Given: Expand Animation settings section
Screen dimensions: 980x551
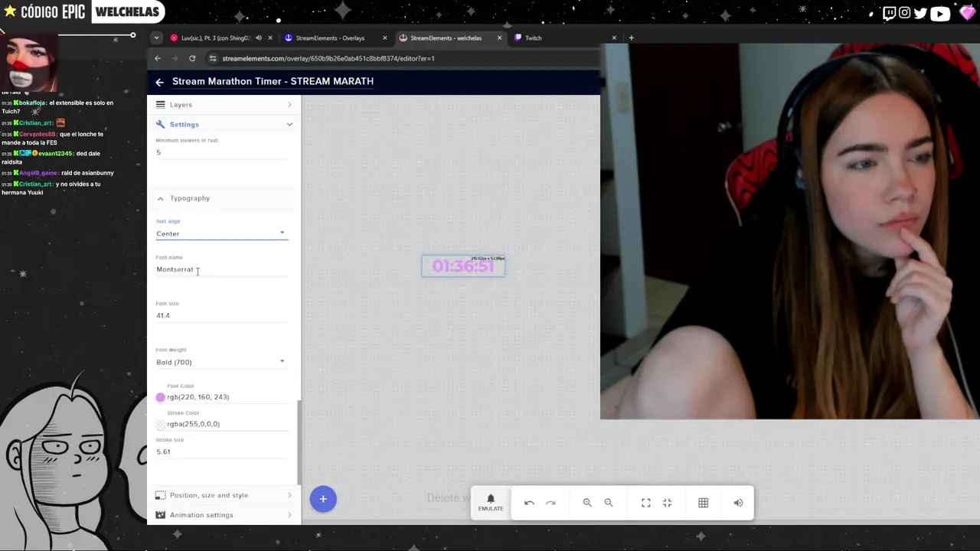Looking at the screenshot, I should 224,515.
